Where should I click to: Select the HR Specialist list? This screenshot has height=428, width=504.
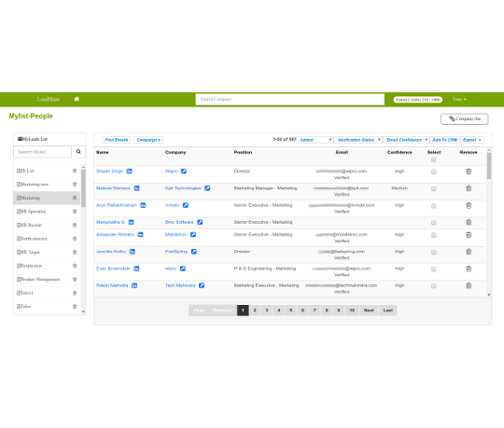click(x=32, y=212)
